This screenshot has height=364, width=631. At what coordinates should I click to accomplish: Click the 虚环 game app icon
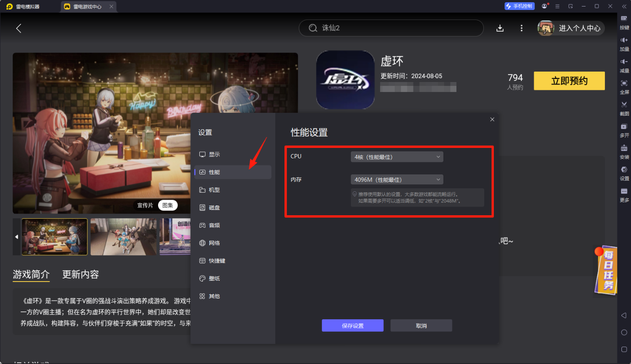pos(345,80)
